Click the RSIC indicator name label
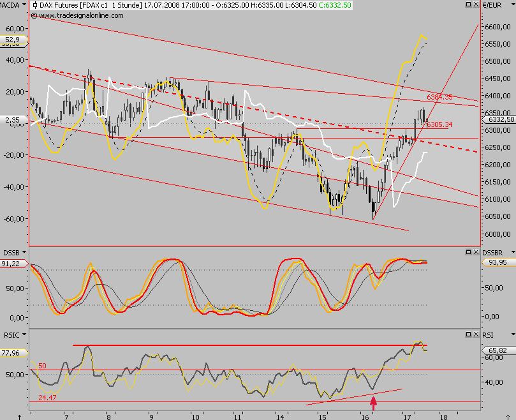 [x=11, y=335]
